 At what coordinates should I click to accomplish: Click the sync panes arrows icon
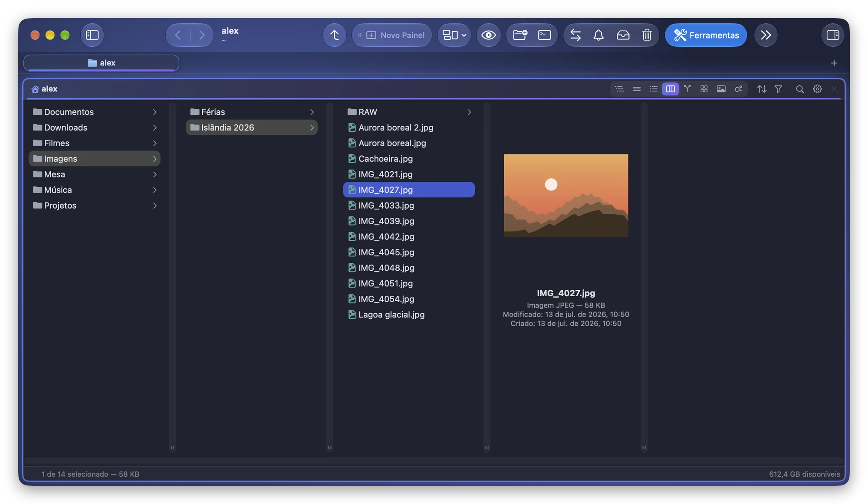coord(575,35)
